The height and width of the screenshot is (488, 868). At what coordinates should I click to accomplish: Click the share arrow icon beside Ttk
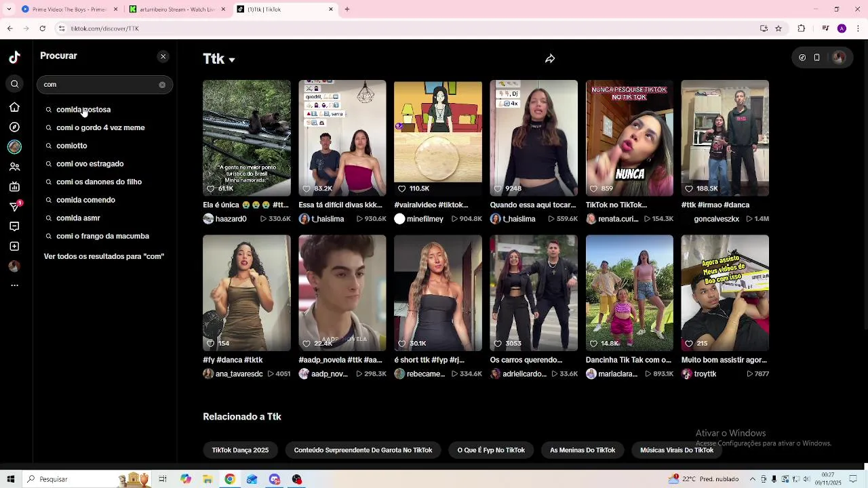point(550,59)
